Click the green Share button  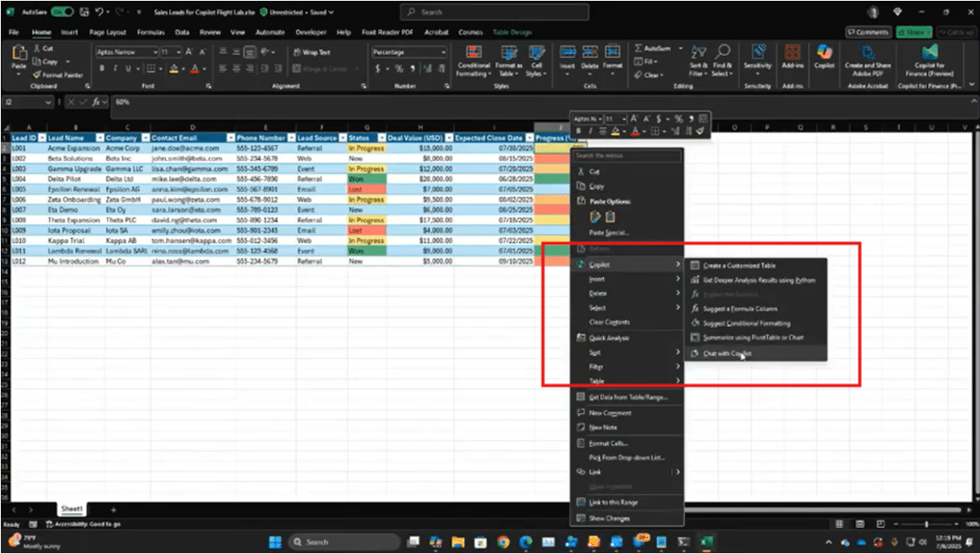pos(912,32)
